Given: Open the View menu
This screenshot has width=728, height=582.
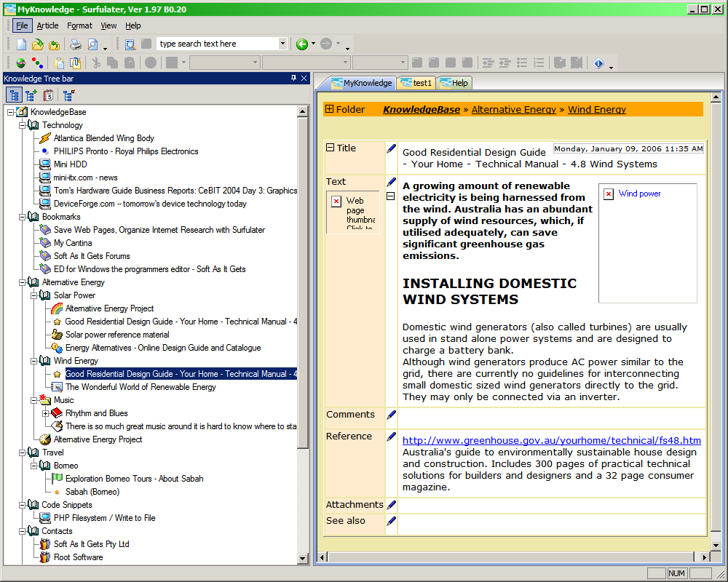Looking at the screenshot, I should tap(108, 25).
